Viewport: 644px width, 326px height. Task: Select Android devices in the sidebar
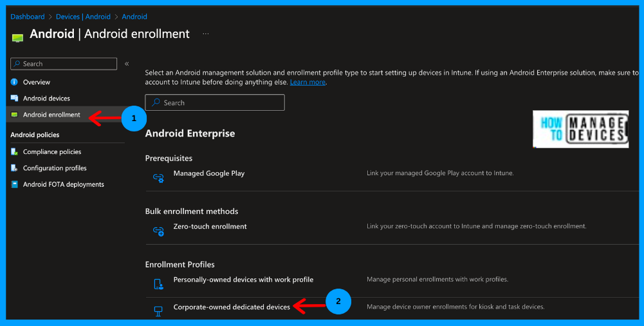[46, 99]
